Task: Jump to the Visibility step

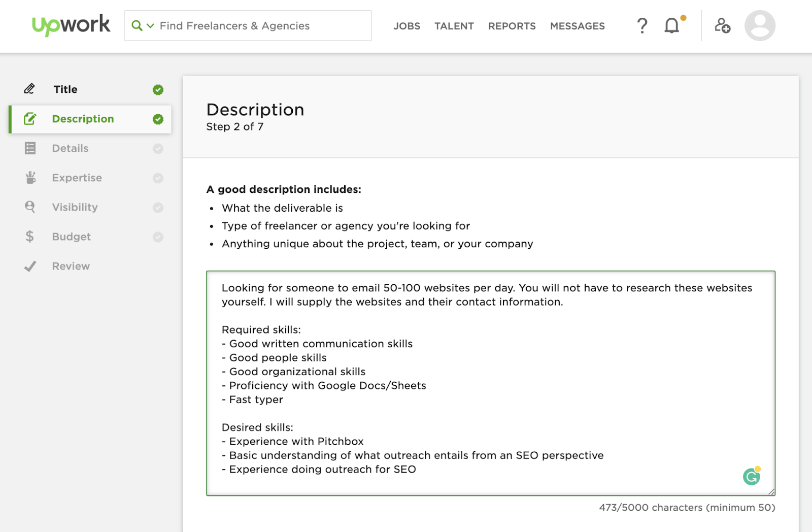Action: pyautogui.click(x=75, y=208)
